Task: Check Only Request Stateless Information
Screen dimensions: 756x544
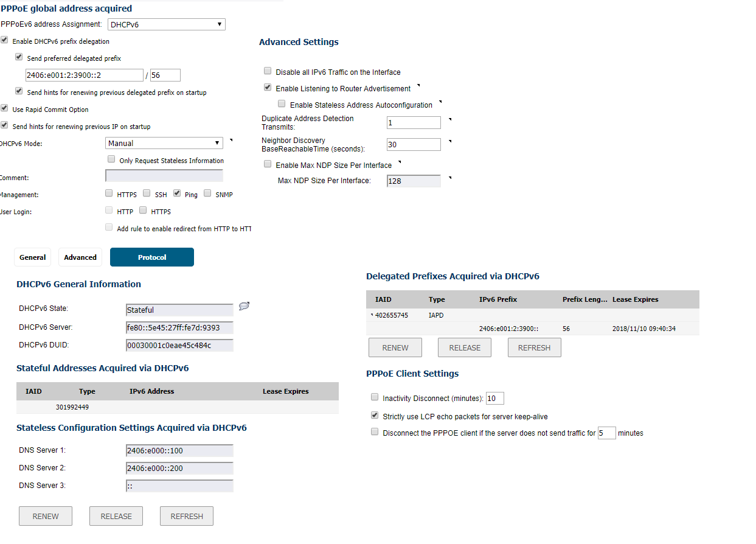Action: (x=111, y=159)
